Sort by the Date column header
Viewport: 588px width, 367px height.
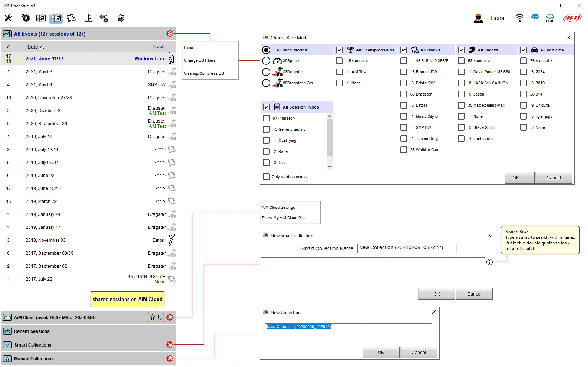tap(36, 47)
